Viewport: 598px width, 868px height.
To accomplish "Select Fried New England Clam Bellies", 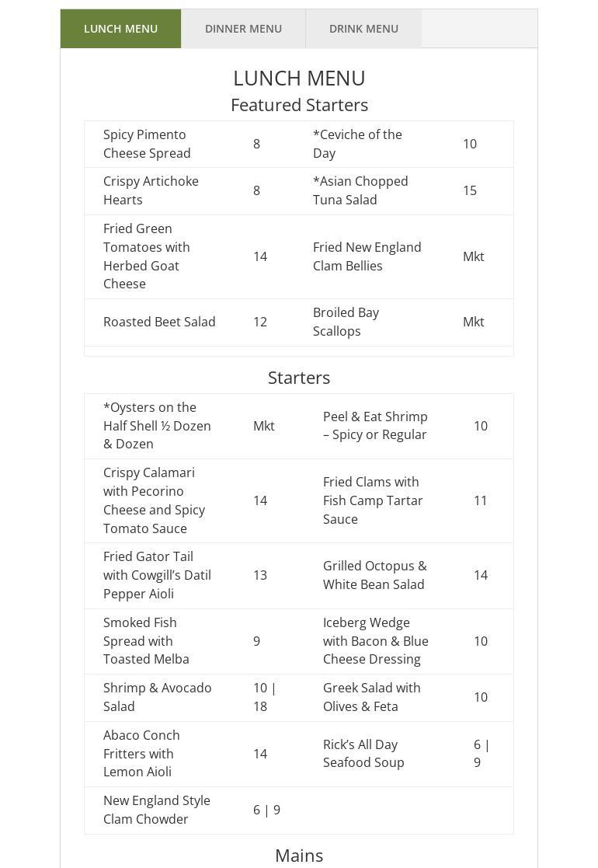I will (x=367, y=256).
